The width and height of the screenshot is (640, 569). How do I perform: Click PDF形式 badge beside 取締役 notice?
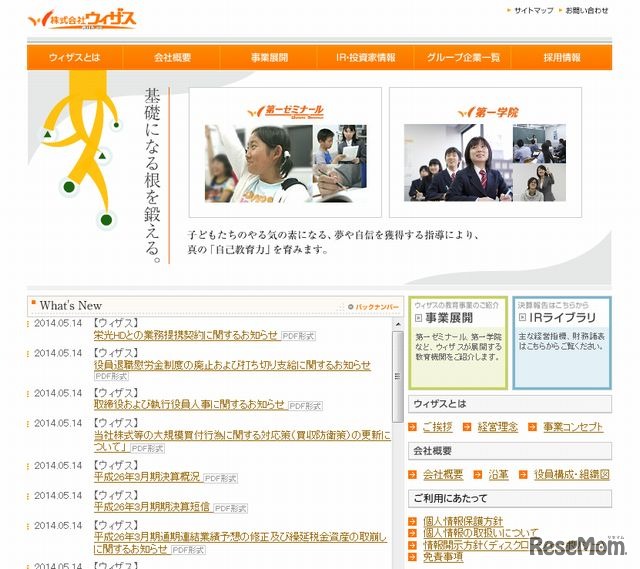(x=305, y=406)
